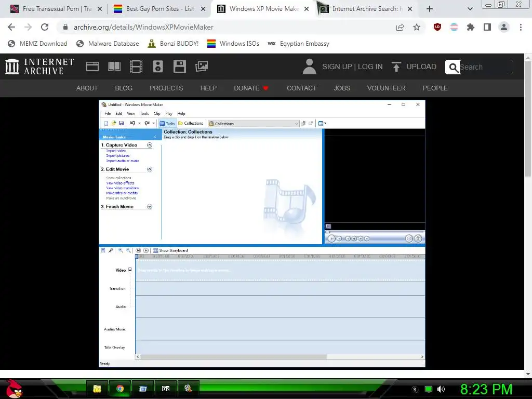The width and height of the screenshot is (532, 399).
Task: Click the Undo arrow icon
Action: click(132, 124)
